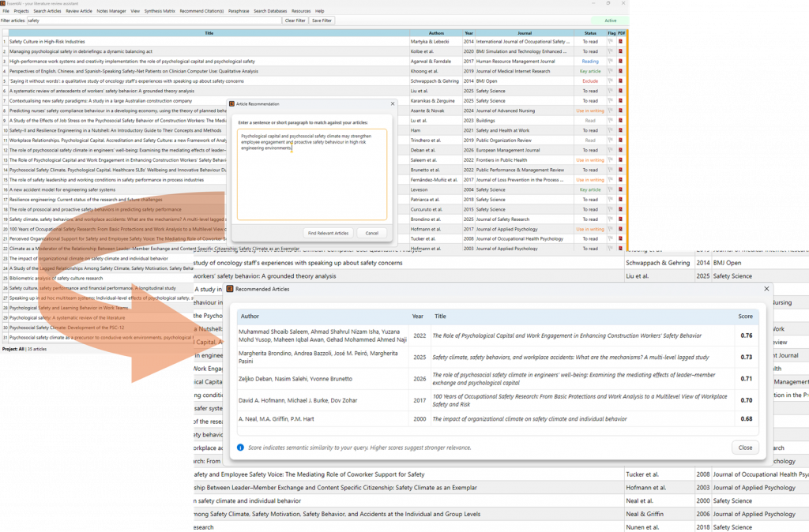
Task: Open the View menu
Action: tap(135, 11)
